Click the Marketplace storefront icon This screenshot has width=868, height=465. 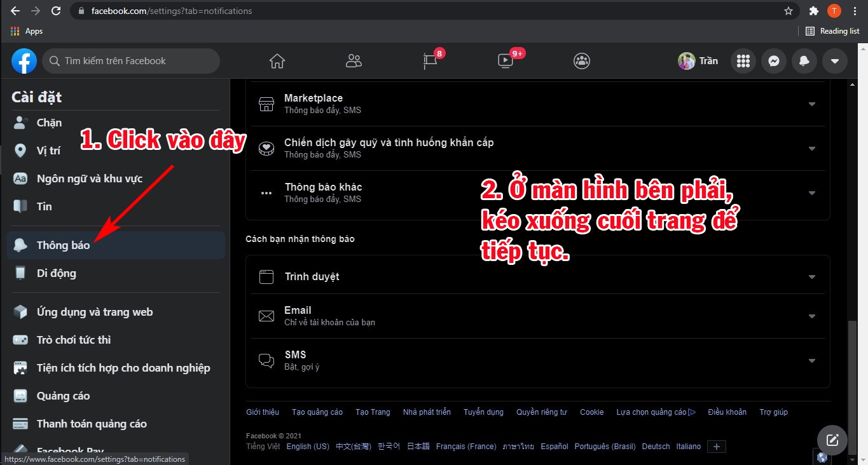(x=266, y=104)
